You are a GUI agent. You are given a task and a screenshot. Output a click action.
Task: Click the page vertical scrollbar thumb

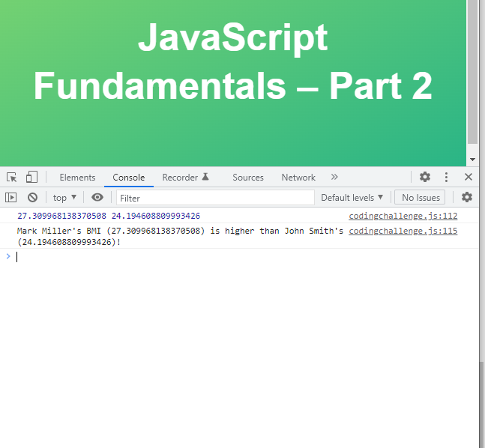pyautogui.click(x=472, y=72)
